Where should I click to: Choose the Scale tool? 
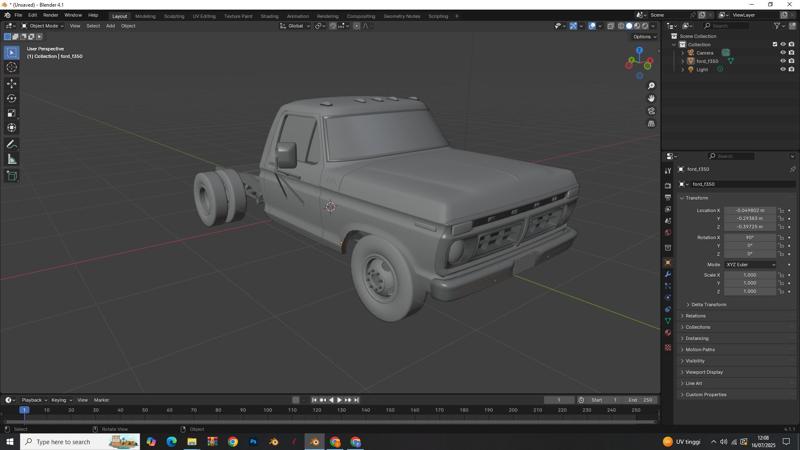pyautogui.click(x=11, y=113)
